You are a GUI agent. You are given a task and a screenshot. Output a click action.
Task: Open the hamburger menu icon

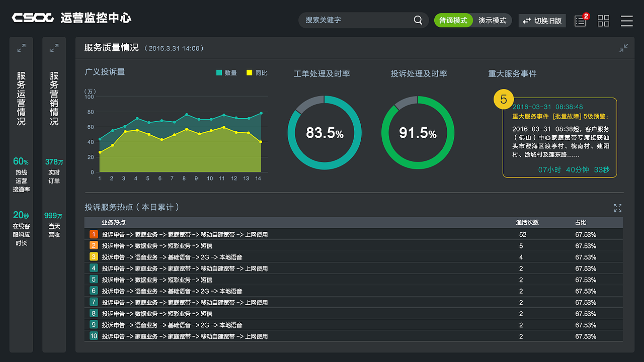pos(626,21)
